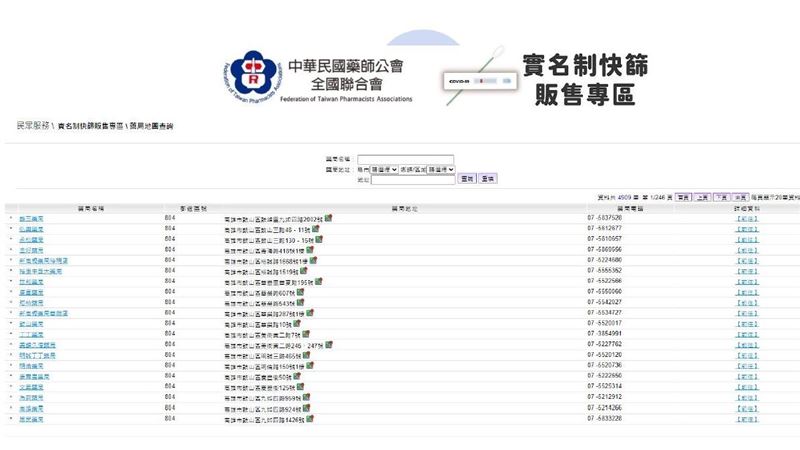This screenshot has width=800, height=450.
Task: Open detail link for the 07-5860056 row
Action: [x=747, y=251]
